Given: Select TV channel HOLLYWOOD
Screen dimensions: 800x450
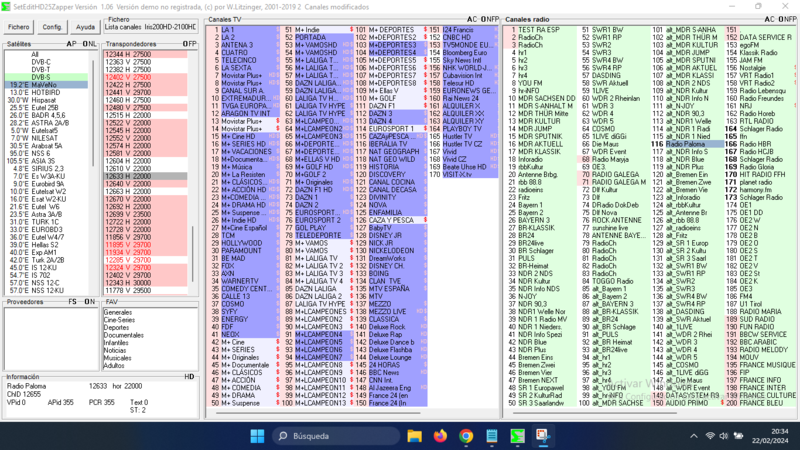Looking at the screenshot, I should (243, 243).
